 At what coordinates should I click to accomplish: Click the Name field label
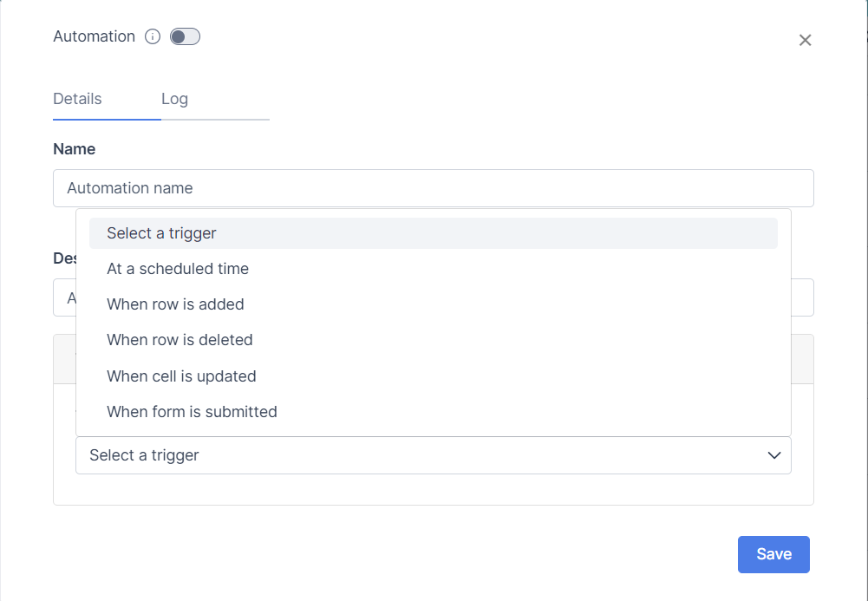coord(75,149)
